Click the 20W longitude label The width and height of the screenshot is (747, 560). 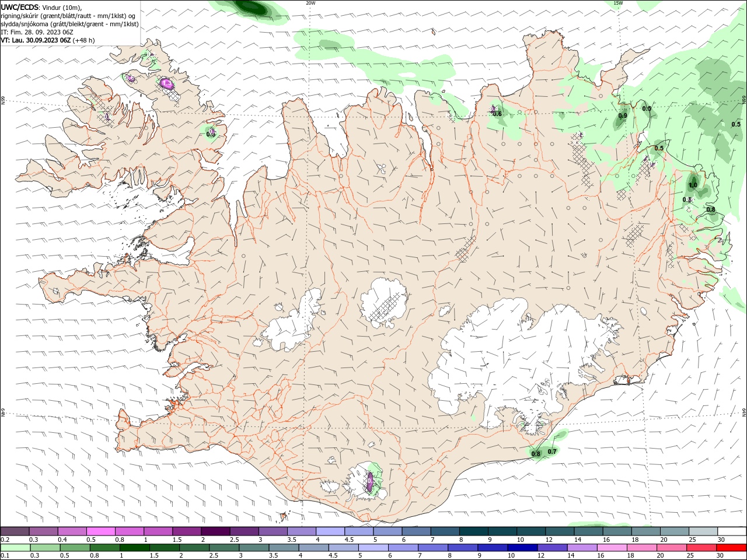click(x=310, y=3)
